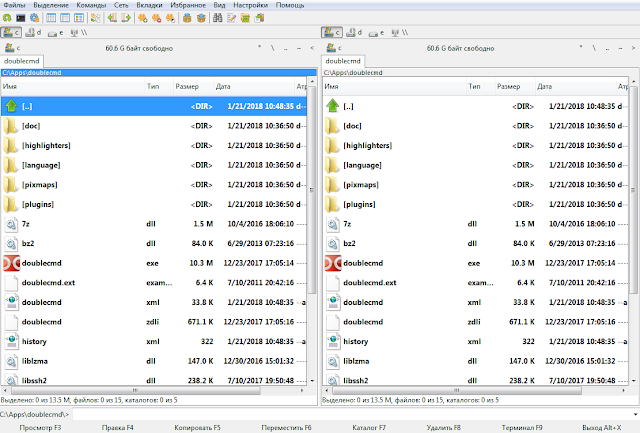Sort left panel by Размер column

193,87
